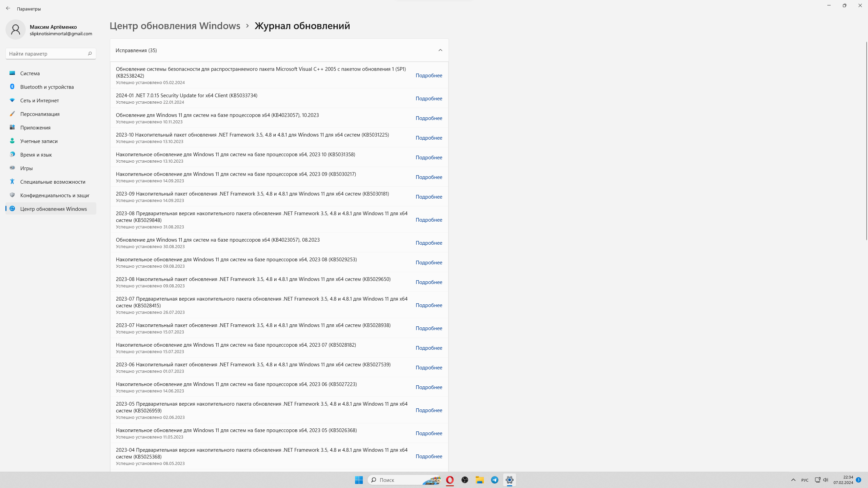Image resolution: width=868 pixels, height=488 pixels.
Task: Open Подробнее for the KB5030217 update
Action: click(x=429, y=177)
